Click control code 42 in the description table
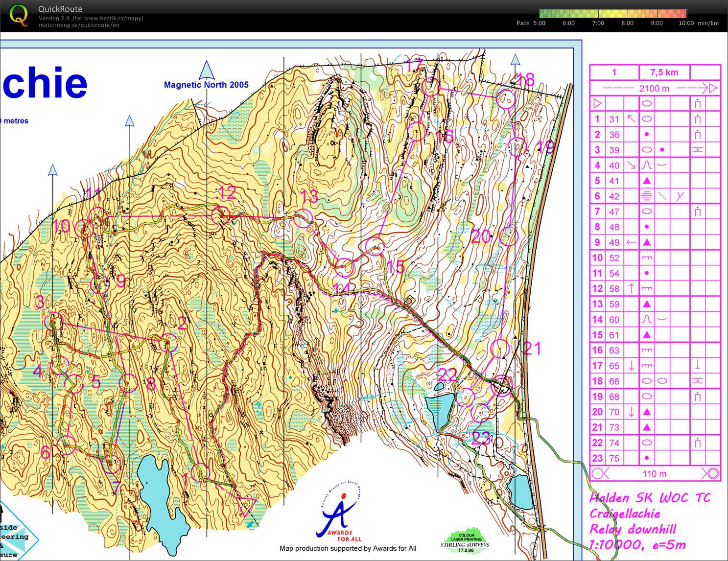The image size is (728, 561). [x=614, y=196]
